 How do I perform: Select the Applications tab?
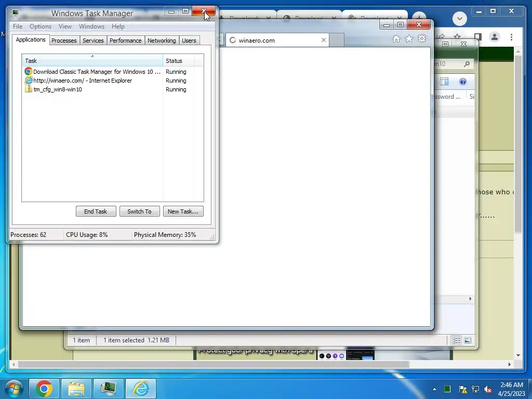[31, 39]
